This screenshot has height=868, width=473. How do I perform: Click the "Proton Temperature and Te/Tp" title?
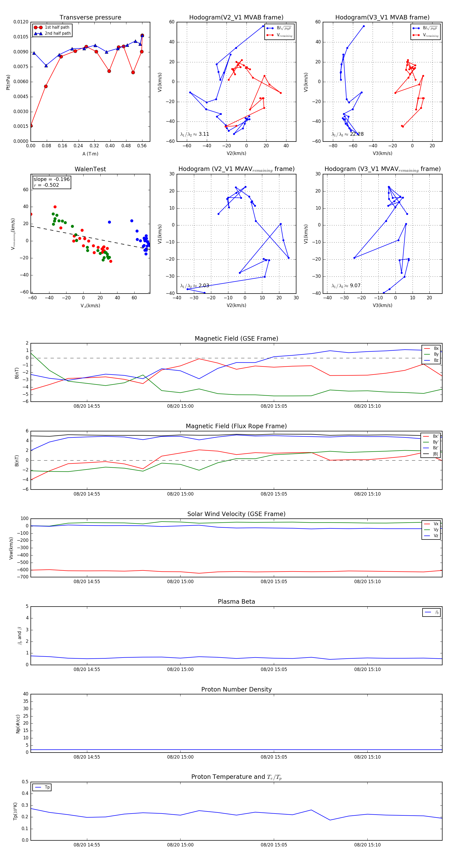pyautogui.click(x=236, y=777)
